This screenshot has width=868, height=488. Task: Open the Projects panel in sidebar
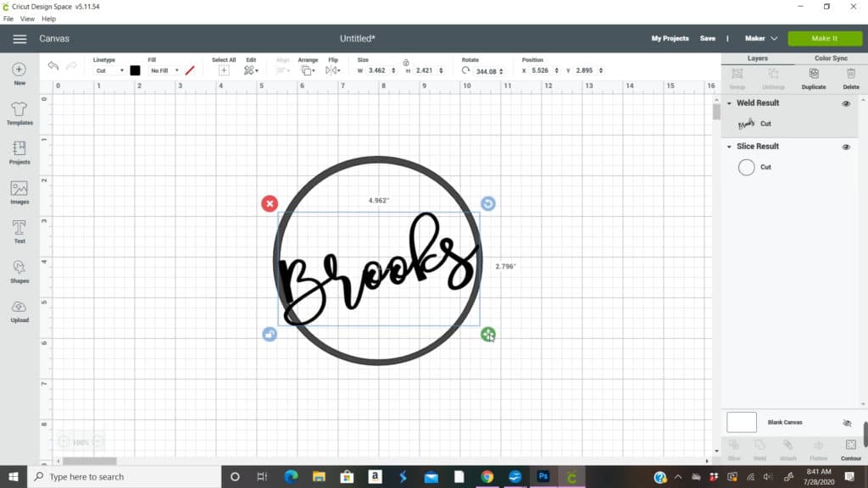click(x=19, y=152)
